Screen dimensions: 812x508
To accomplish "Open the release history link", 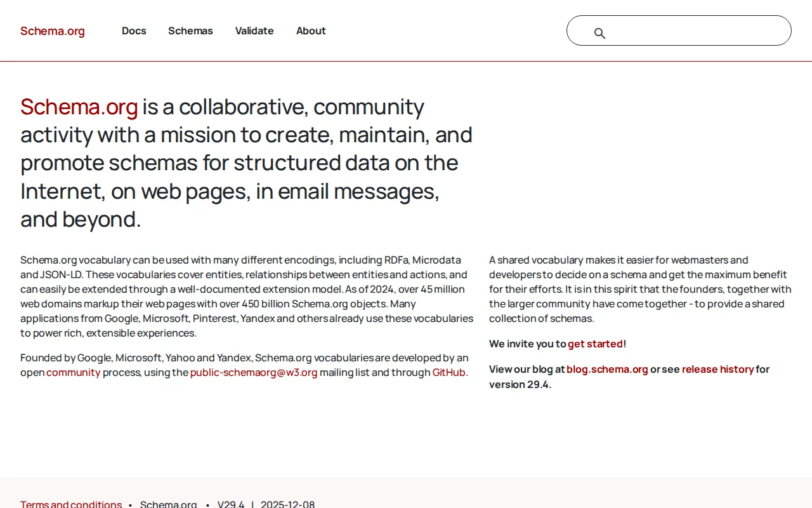I will click(x=717, y=369).
